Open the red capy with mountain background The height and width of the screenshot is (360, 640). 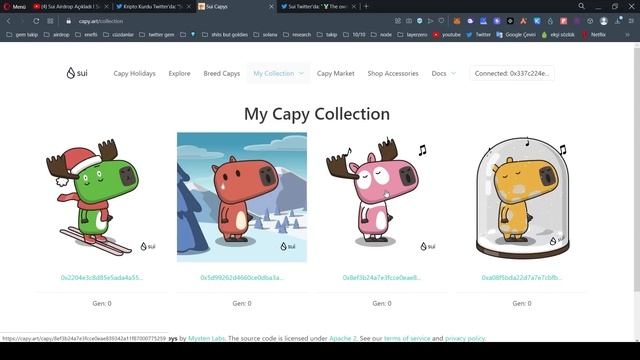(x=242, y=197)
